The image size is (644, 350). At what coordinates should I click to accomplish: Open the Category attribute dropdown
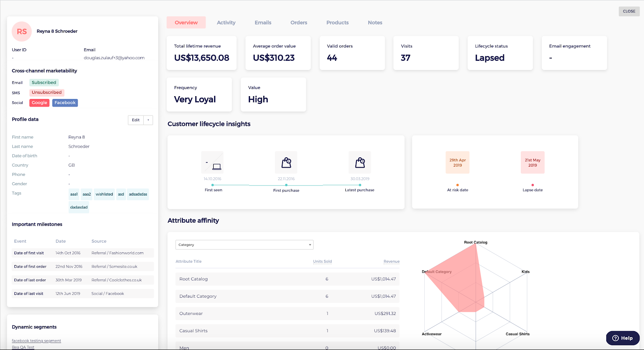[x=244, y=245]
